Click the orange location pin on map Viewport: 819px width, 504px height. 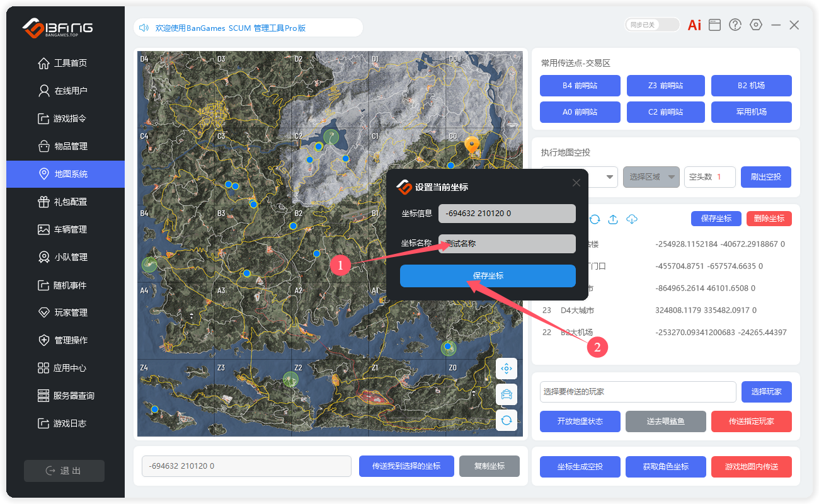(x=472, y=146)
